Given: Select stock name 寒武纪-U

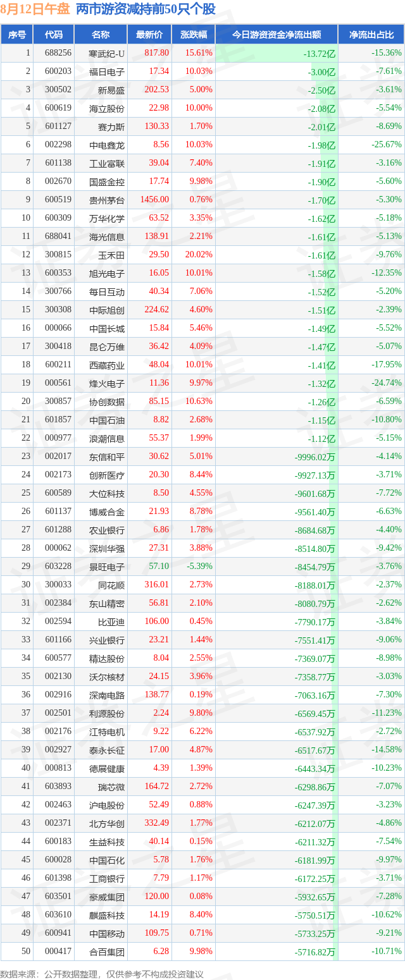Looking at the screenshot, I should point(107,54).
